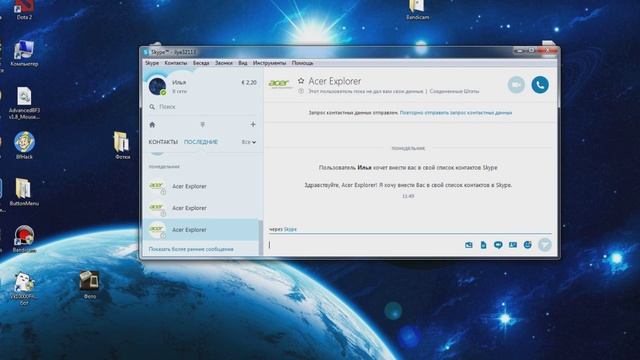
Task: Add Acer Explorer to favorites via star
Action: pyautogui.click(x=301, y=81)
